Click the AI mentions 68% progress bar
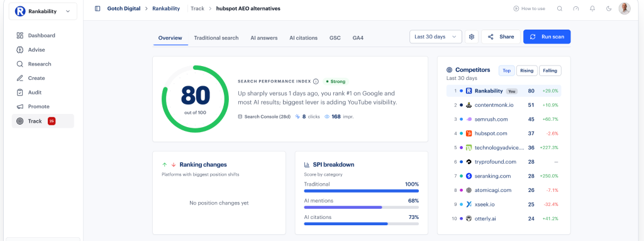Viewport: 644px width, 241px height. (x=362, y=207)
